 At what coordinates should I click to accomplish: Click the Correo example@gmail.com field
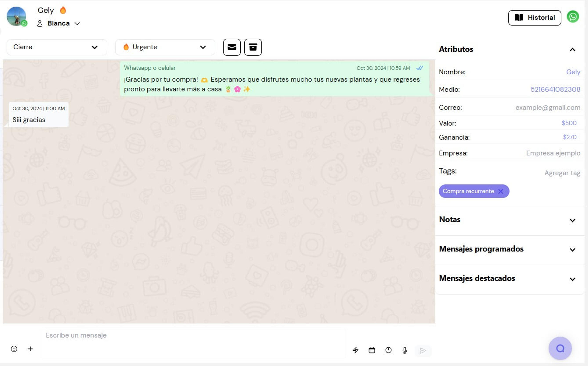tap(548, 107)
